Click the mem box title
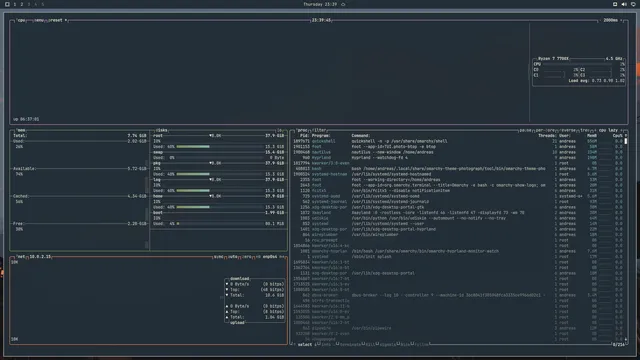Image resolution: width=640 pixels, height=360 pixels. [x=21, y=130]
